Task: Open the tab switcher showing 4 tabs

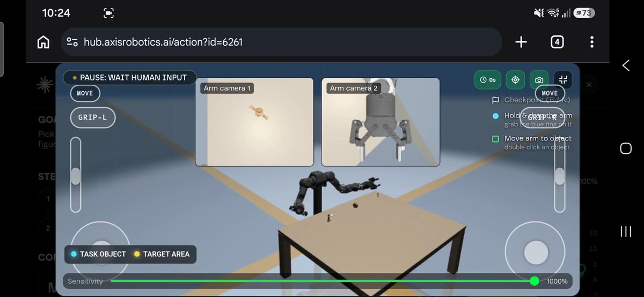Action: 557,42
